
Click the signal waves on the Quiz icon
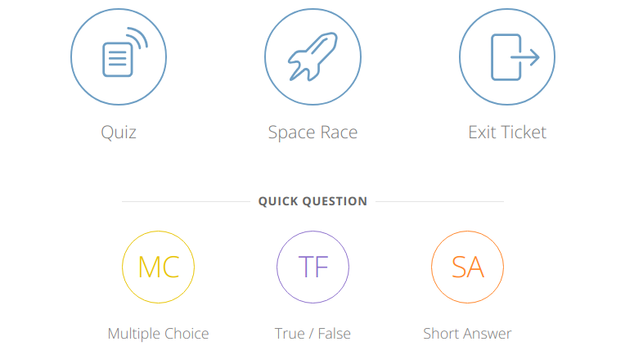tap(137, 38)
